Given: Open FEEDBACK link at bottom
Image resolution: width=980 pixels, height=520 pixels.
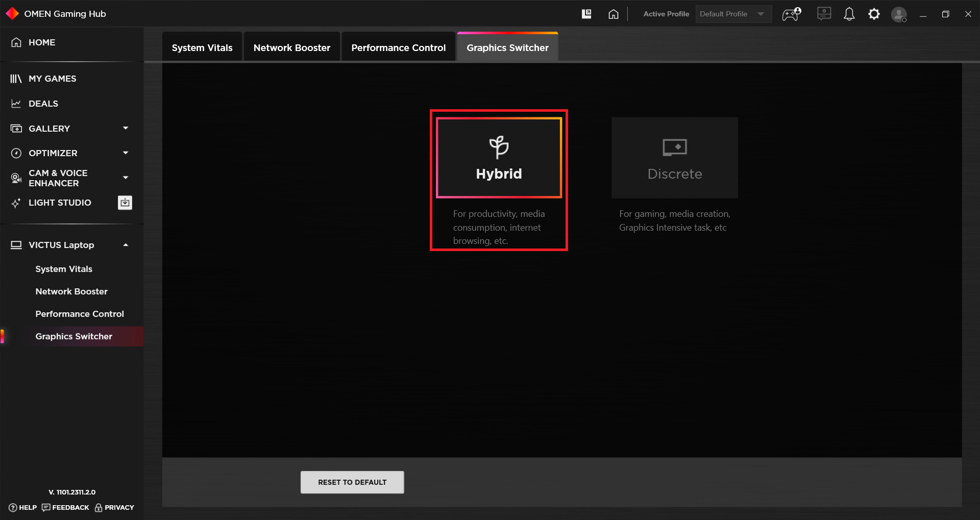Looking at the screenshot, I should point(65,508).
